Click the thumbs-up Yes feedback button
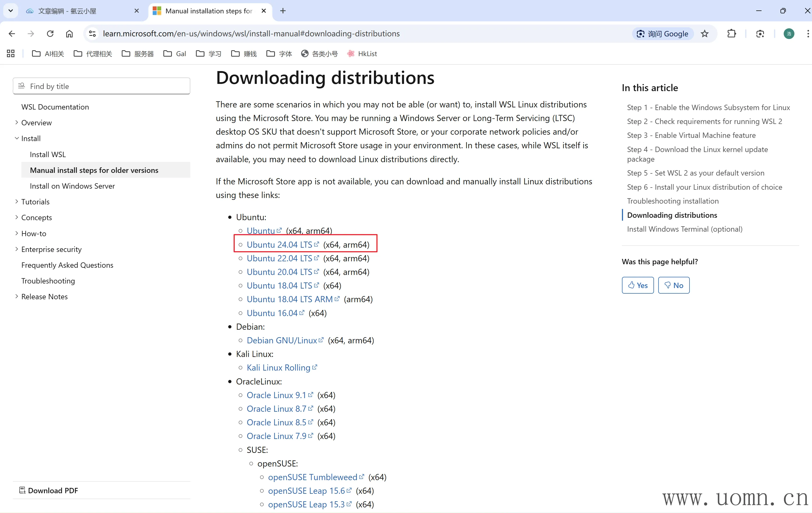Screen dimensions: 812x513 [x=637, y=285]
